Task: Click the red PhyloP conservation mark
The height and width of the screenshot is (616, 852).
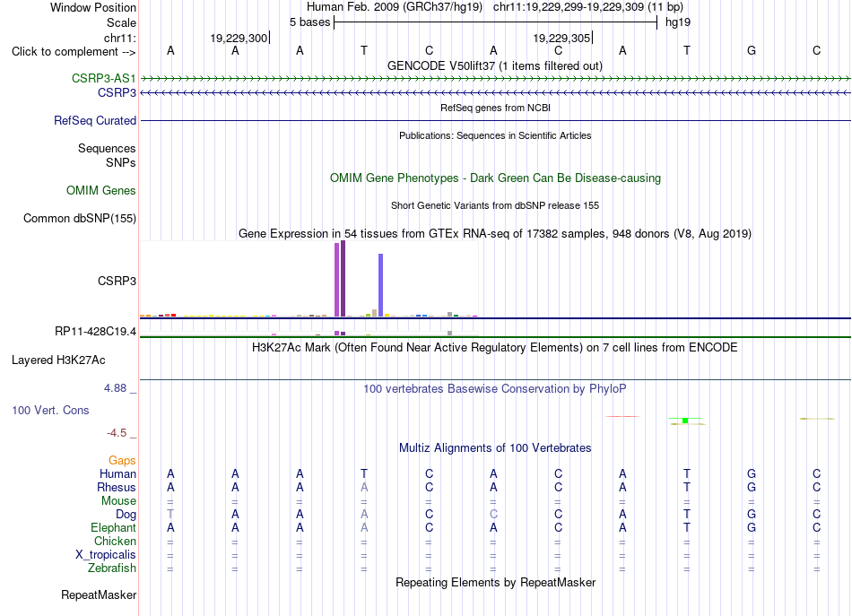Action: click(x=622, y=417)
